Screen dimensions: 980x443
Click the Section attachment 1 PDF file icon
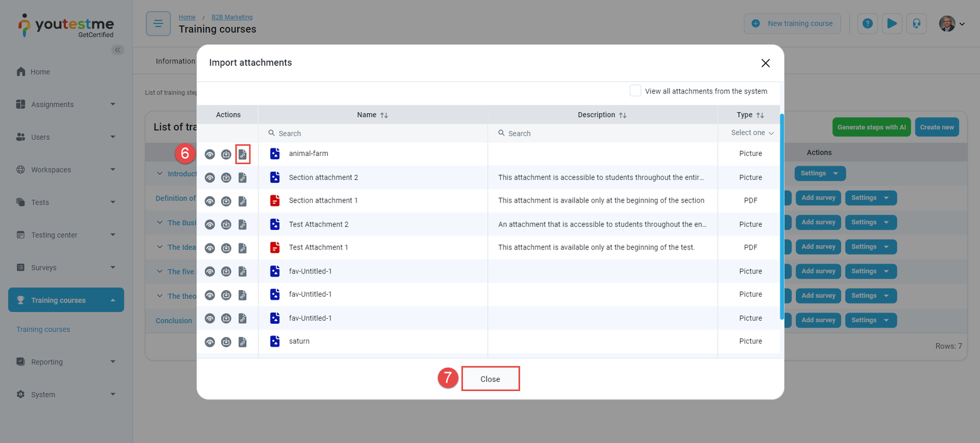(275, 201)
